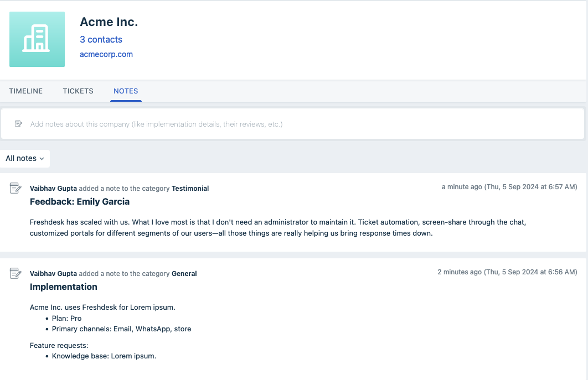Click Vaibhav Gupta on the Implementation note
The image size is (588, 380).
53,273
